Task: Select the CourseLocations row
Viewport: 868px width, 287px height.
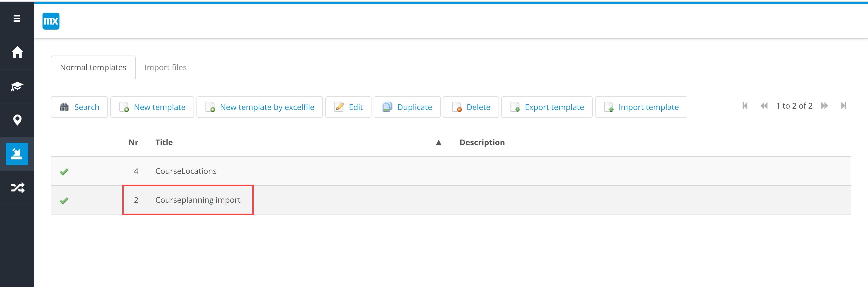Action: pos(186,171)
